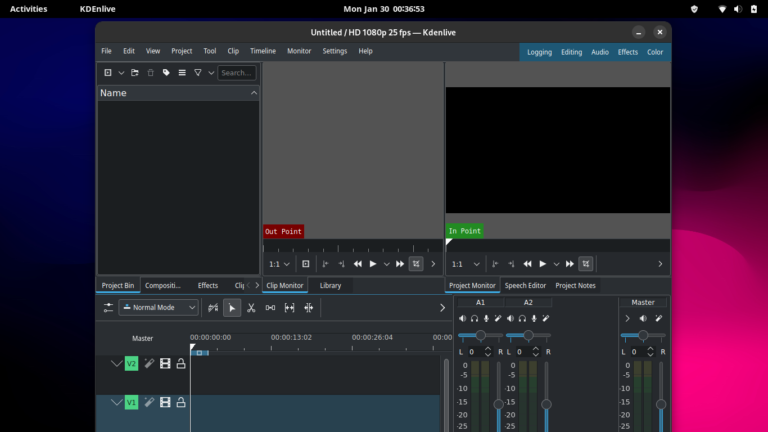Click the Master button in timeline header

(x=142, y=338)
